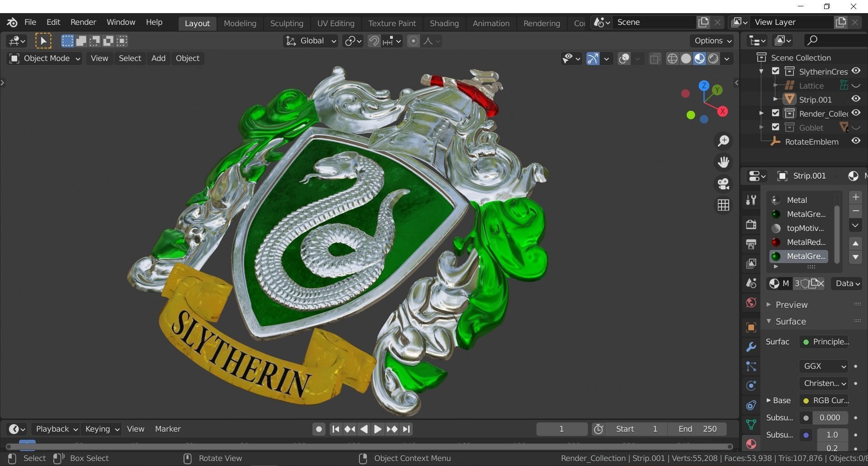Open the Playback dropdown
Screen dimensions: 868x466
click(x=57, y=429)
